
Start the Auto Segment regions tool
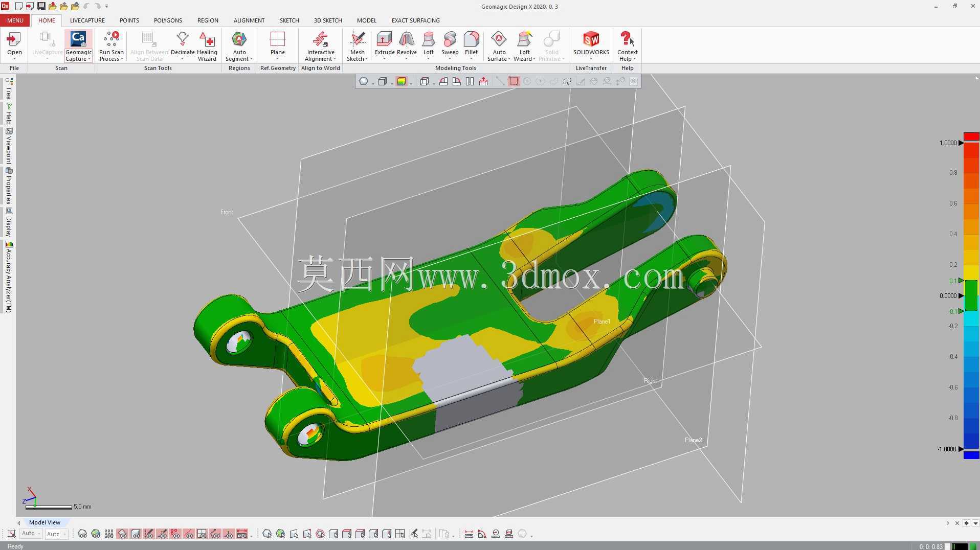[x=239, y=46]
